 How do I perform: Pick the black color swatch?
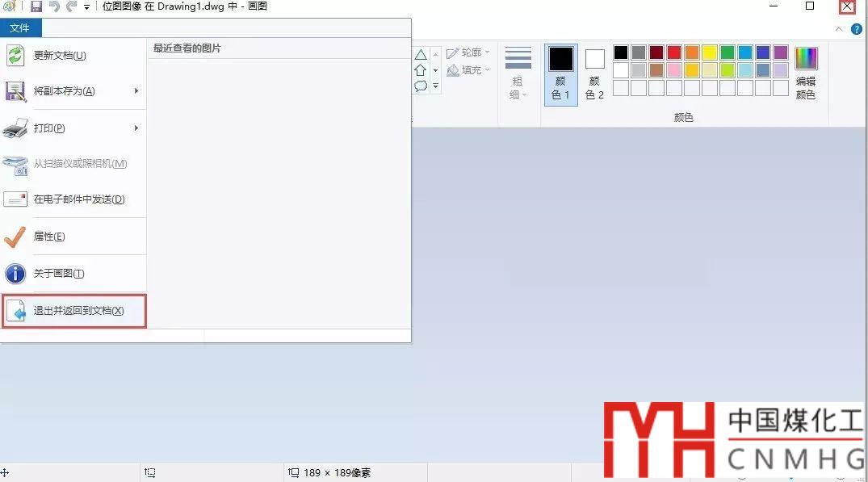point(621,52)
